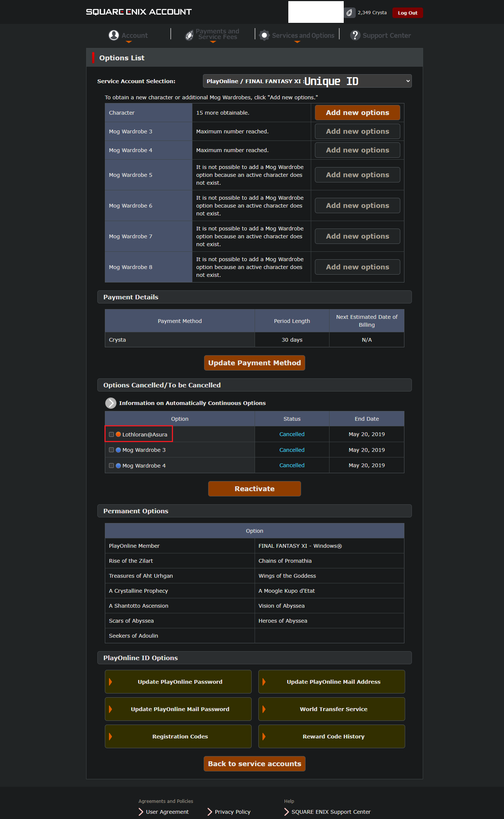504x819 pixels.
Task: Click Add new options for Character
Action: 357,113
